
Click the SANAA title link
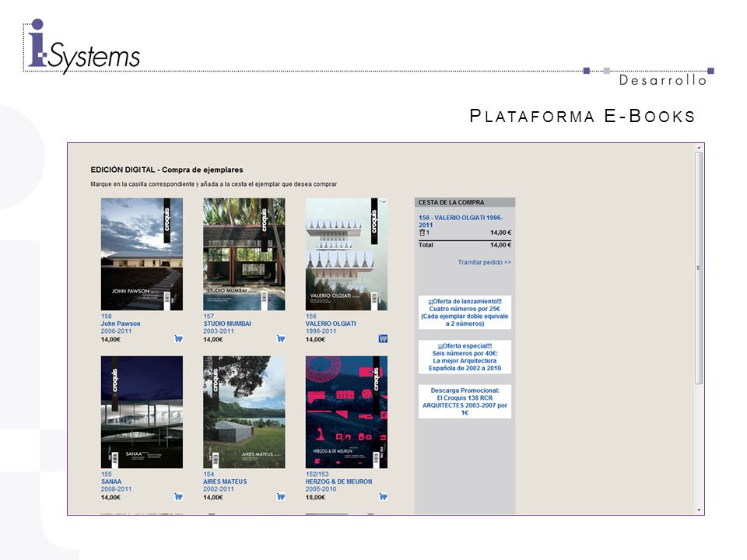pos(111,481)
